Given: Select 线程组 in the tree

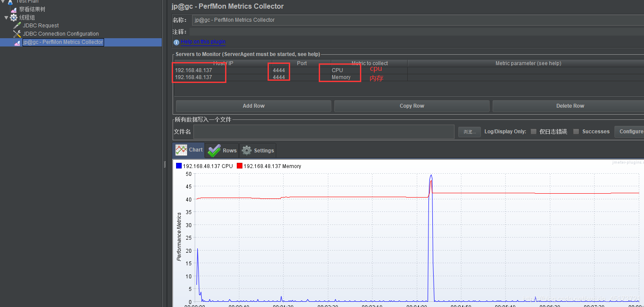Looking at the screenshot, I should click(27, 17).
